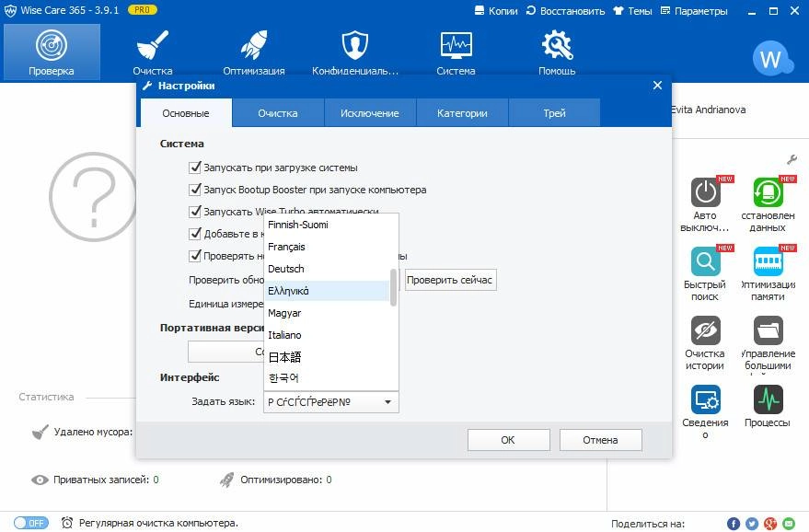Switch to the Категории tab
This screenshot has width=809, height=532.
tap(462, 113)
